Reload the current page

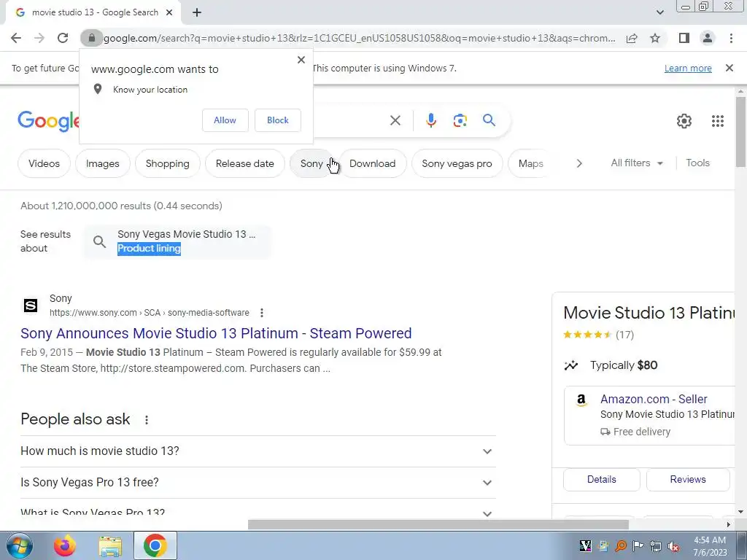(63, 38)
